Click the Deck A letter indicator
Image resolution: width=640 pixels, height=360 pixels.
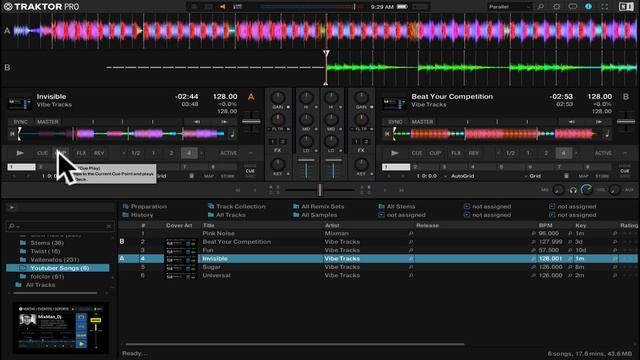(x=251, y=97)
